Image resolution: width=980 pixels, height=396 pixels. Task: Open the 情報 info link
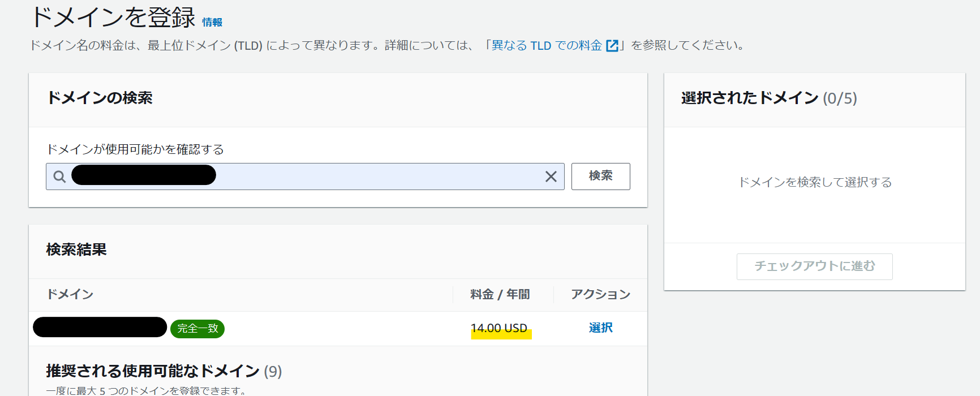click(212, 22)
